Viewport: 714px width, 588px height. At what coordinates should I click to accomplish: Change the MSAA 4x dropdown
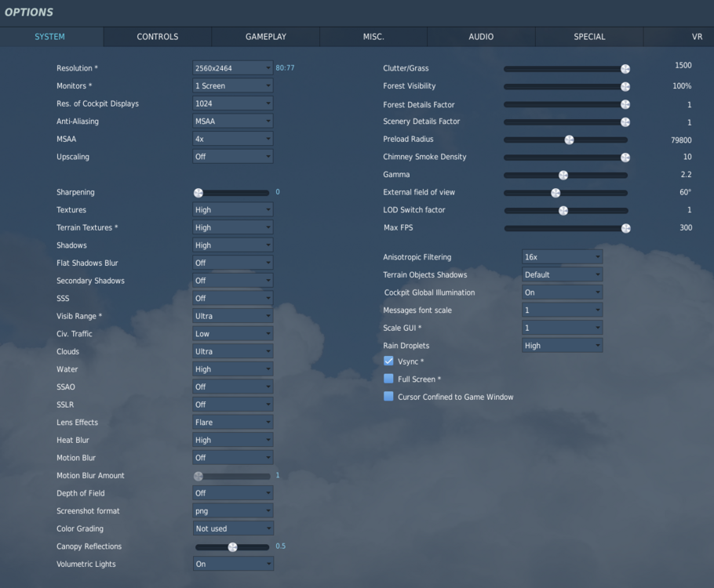(x=233, y=139)
